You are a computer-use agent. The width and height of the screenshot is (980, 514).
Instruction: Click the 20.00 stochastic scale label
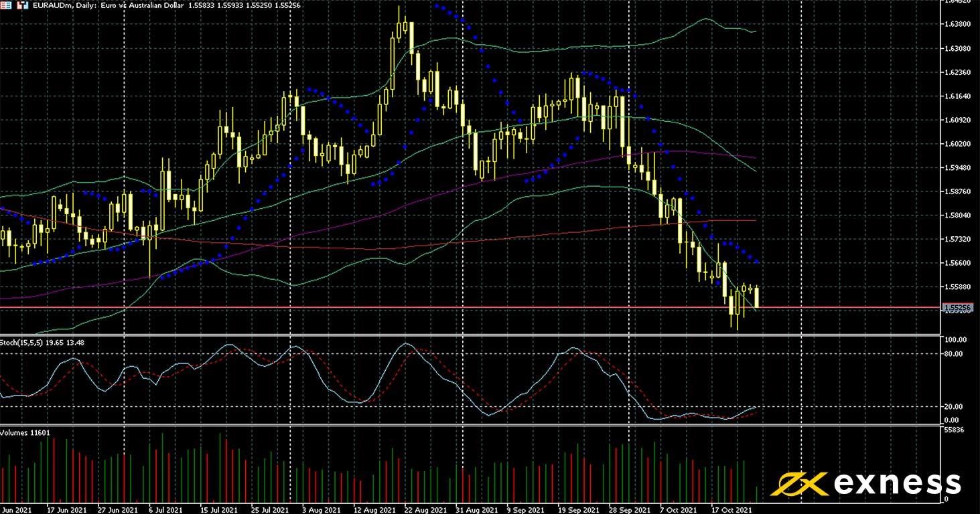(955, 406)
